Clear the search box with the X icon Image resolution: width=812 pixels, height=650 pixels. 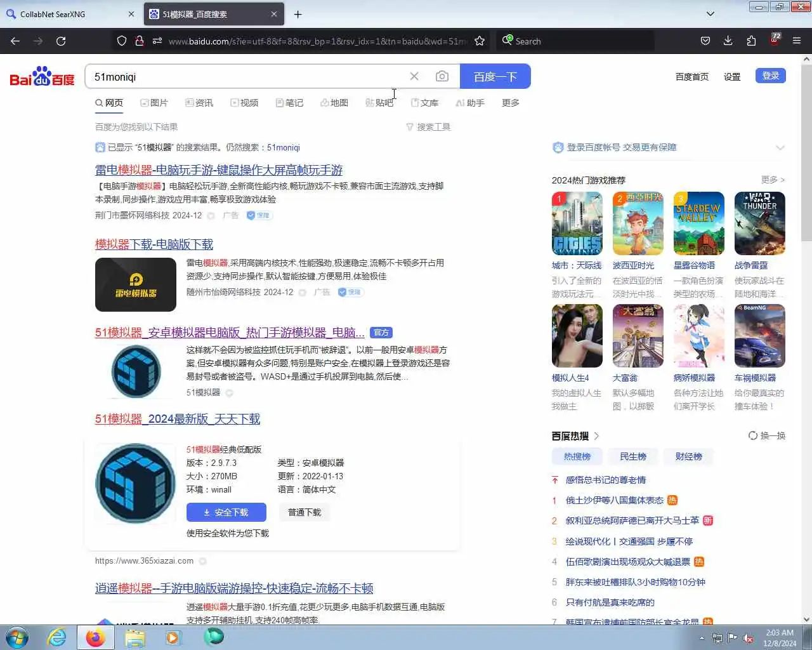414,76
